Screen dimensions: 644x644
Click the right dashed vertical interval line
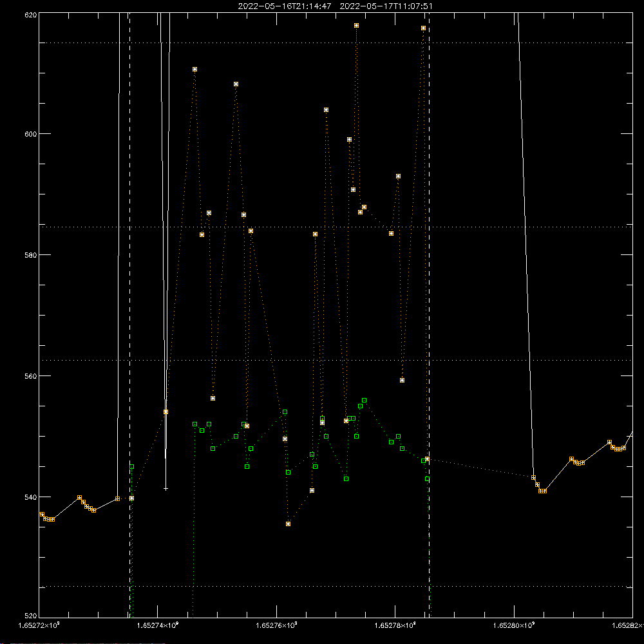tap(430, 315)
